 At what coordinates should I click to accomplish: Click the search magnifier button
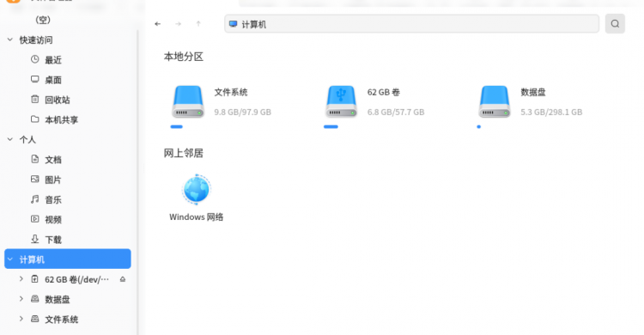click(615, 24)
